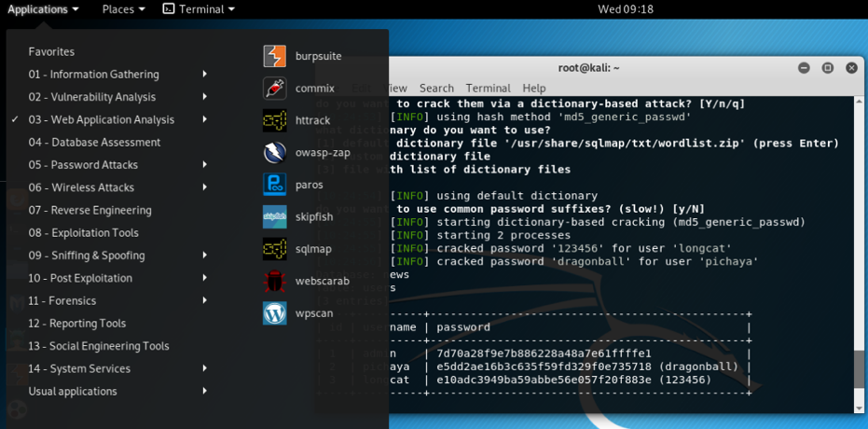Open 10 - Post Exploitation category
The image size is (868, 429).
(x=80, y=279)
